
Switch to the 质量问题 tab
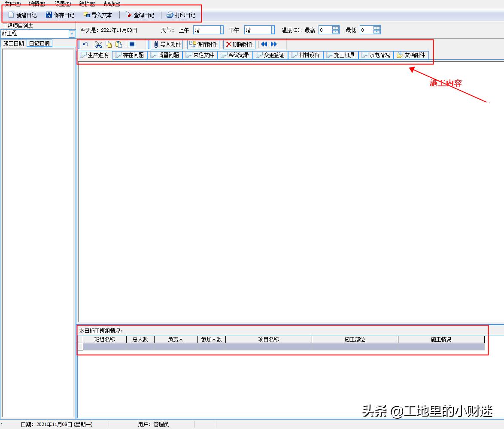[x=165, y=55]
